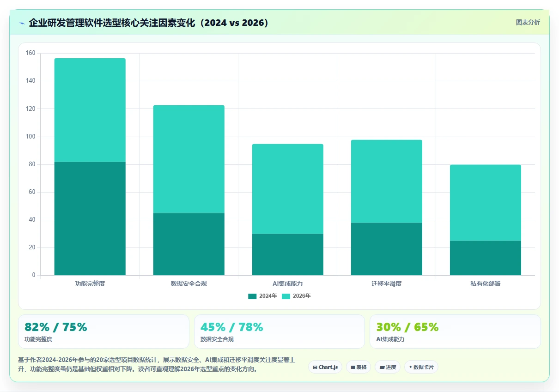Click the 迁移平滑度 x-axis label

coord(387,283)
